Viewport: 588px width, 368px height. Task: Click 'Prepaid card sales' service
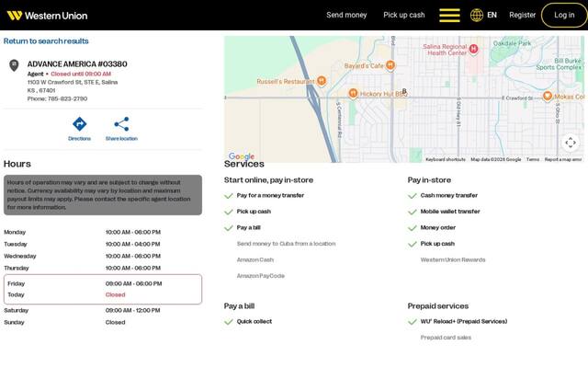(446, 338)
